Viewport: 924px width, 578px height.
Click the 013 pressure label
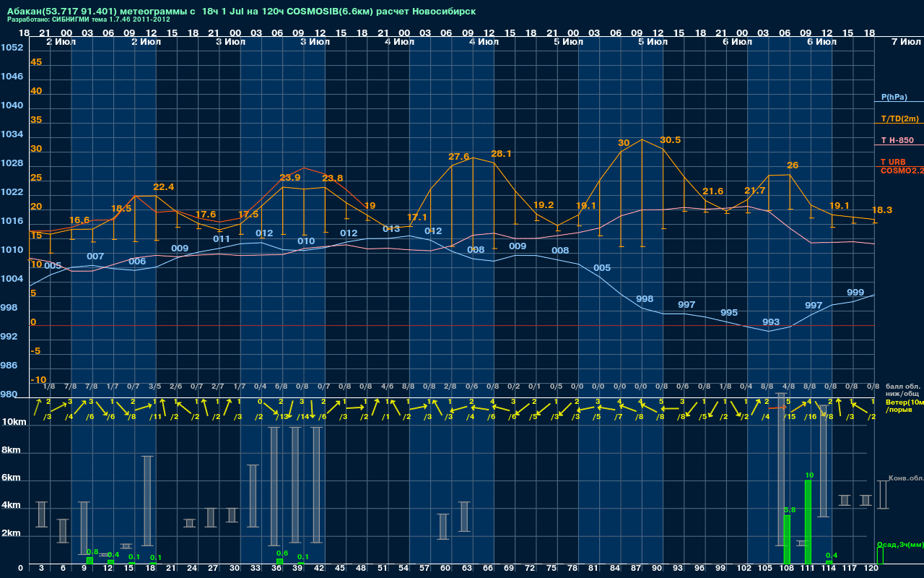[x=391, y=229]
